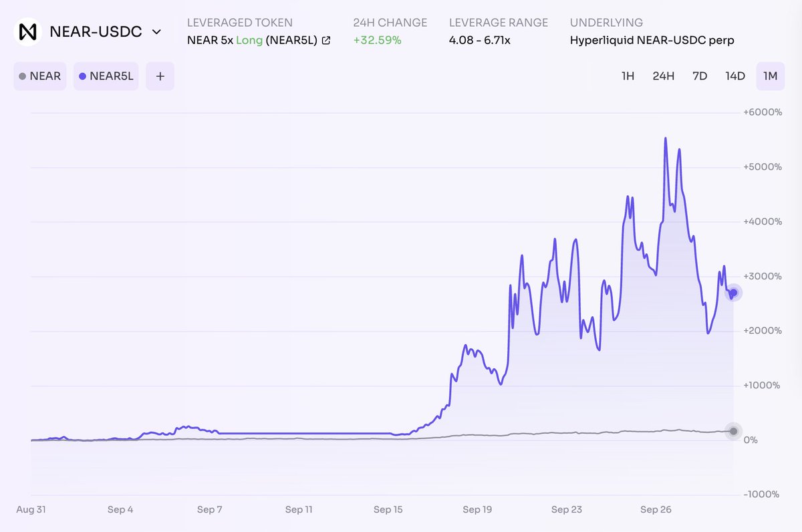
Task: Click the 0% axis label
Action: [x=751, y=440]
